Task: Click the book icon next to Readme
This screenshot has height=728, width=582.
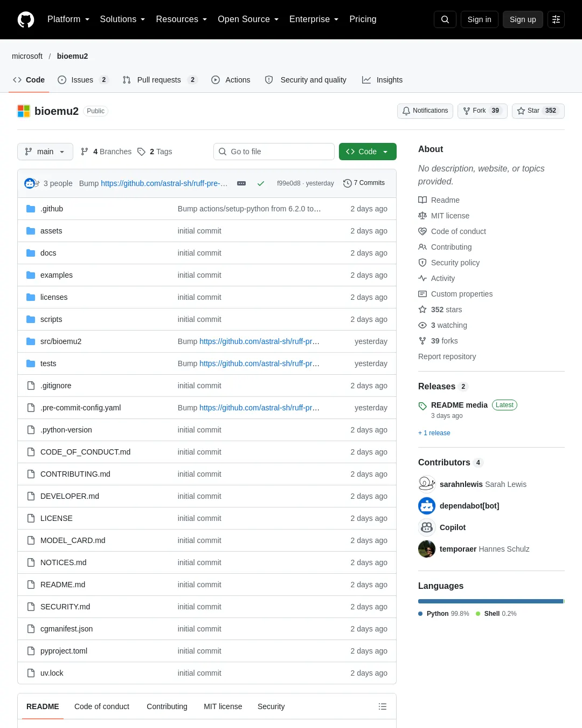Action: click(422, 200)
